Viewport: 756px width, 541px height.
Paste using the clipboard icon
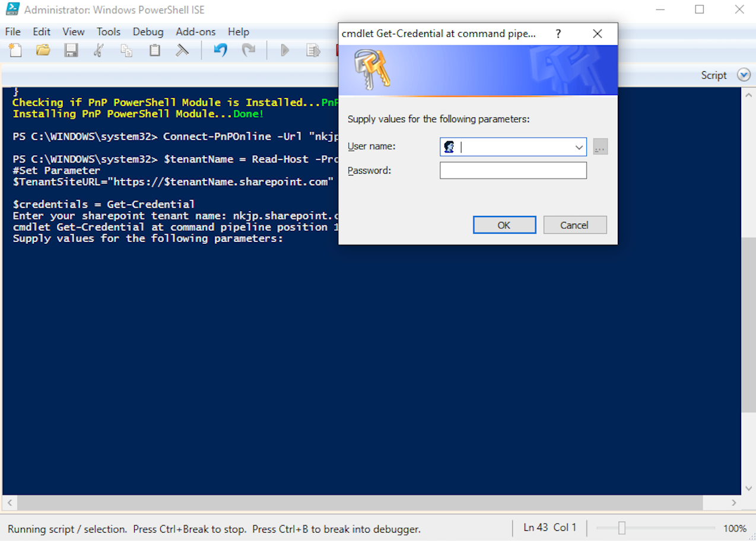click(x=154, y=50)
